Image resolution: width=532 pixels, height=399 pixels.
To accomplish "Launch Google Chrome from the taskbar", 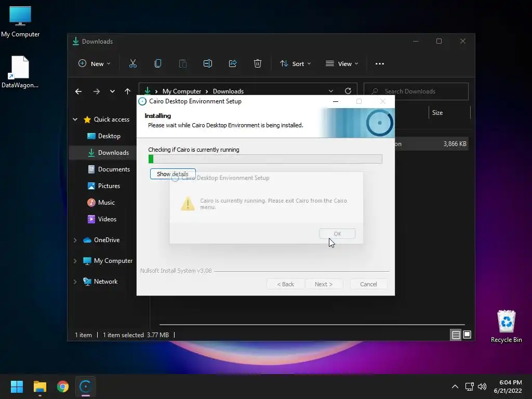I will coord(62,387).
